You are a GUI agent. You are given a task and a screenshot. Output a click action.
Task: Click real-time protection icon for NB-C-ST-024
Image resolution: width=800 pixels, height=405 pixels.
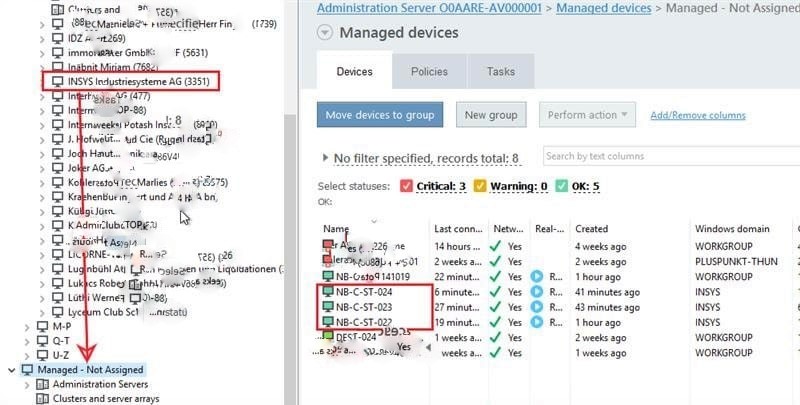(x=537, y=292)
